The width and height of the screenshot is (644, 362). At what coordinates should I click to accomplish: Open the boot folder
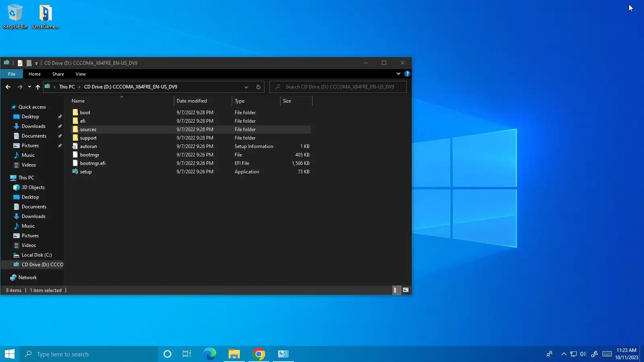pyautogui.click(x=85, y=113)
